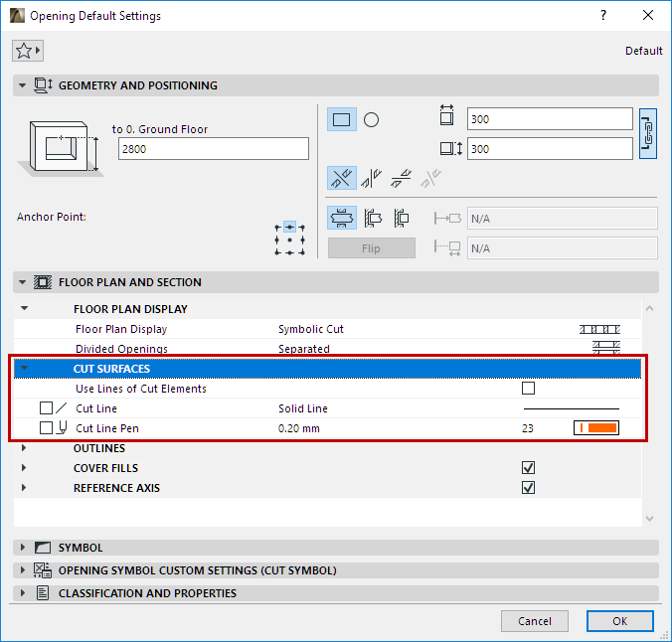Expand Classification and Properties panel
Viewport: 672px width, 642px height.
point(23,593)
